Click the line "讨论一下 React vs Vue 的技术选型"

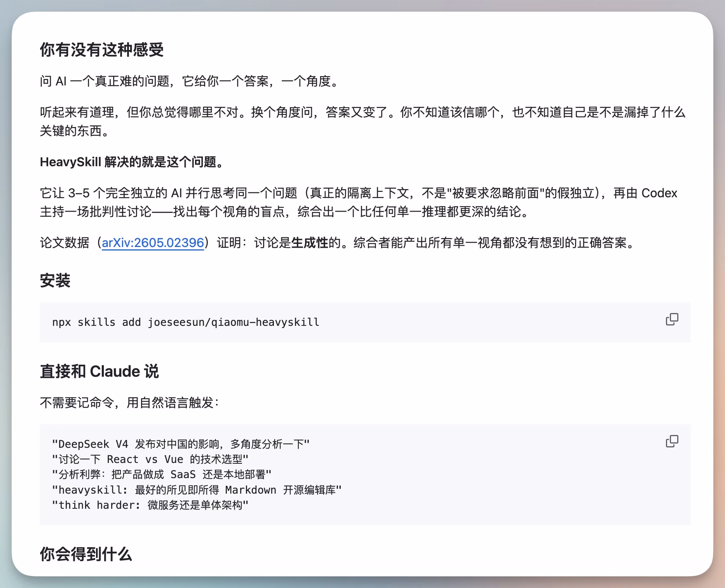[x=150, y=459]
